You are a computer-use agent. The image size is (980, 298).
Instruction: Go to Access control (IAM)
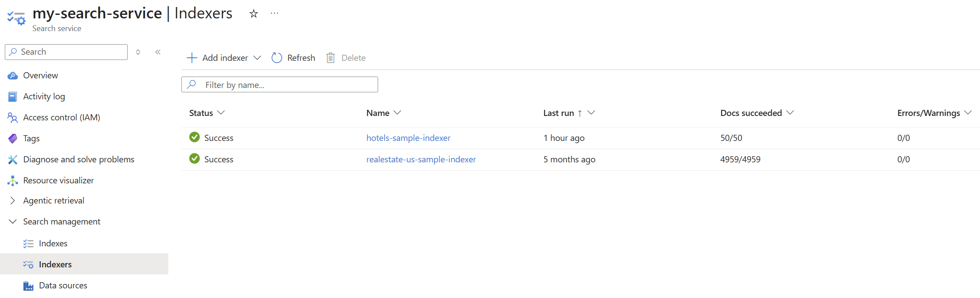(61, 117)
